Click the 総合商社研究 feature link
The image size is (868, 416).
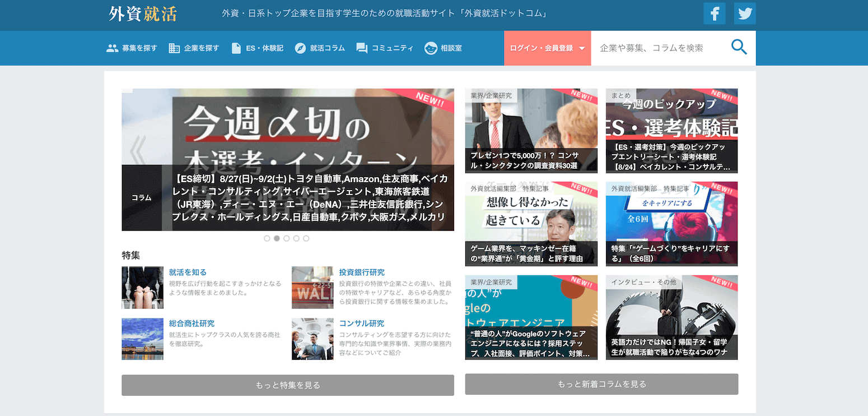point(192,323)
